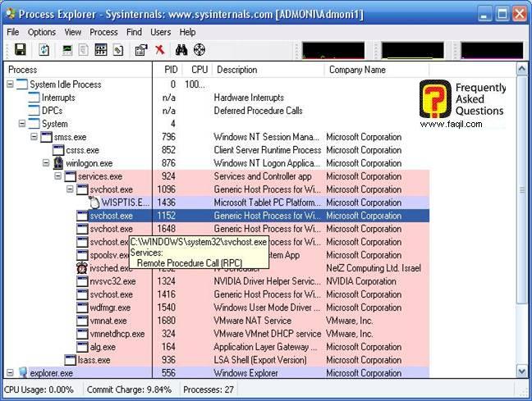
Task: Click the CPU usage history mini graph
Action: (333, 51)
